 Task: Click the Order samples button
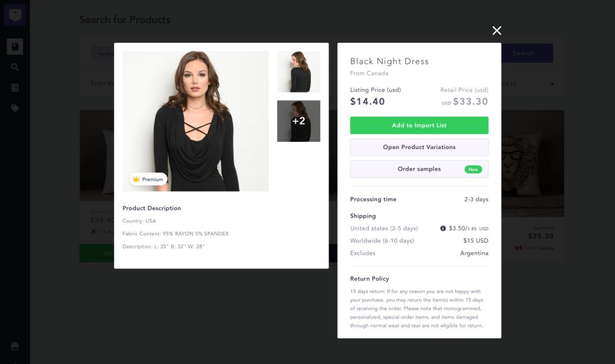click(419, 169)
